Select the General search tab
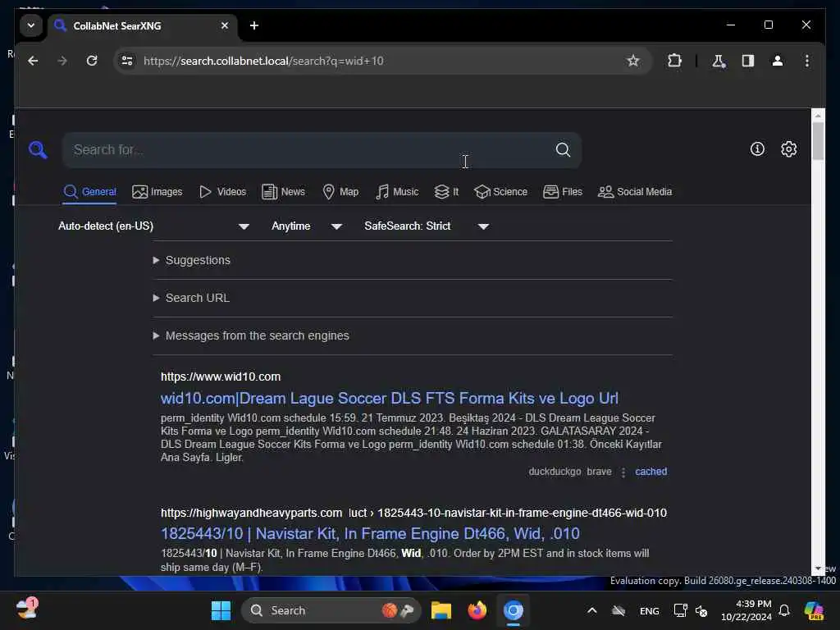Screen dimensions: 840x630 coord(89,192)
